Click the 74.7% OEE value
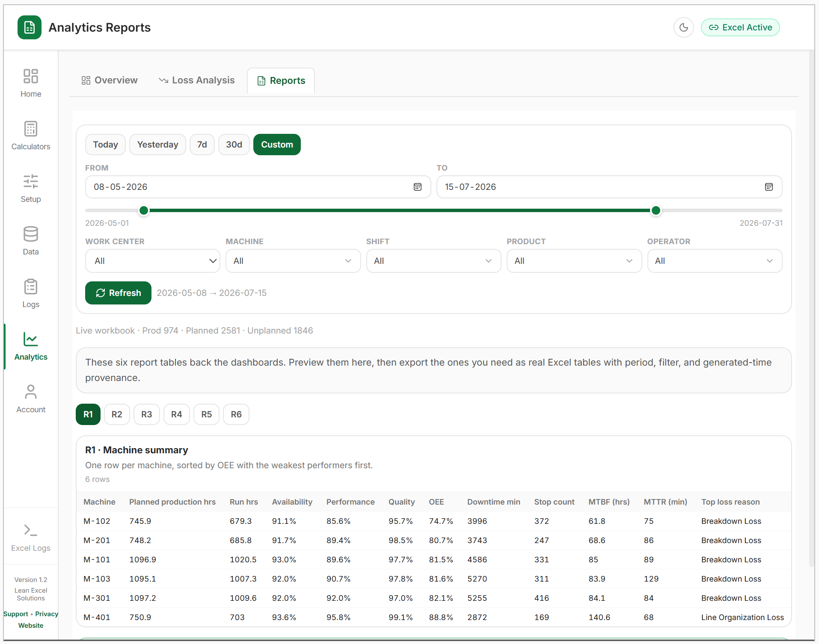This screenshot has width=819, height=644. point(441,521)
